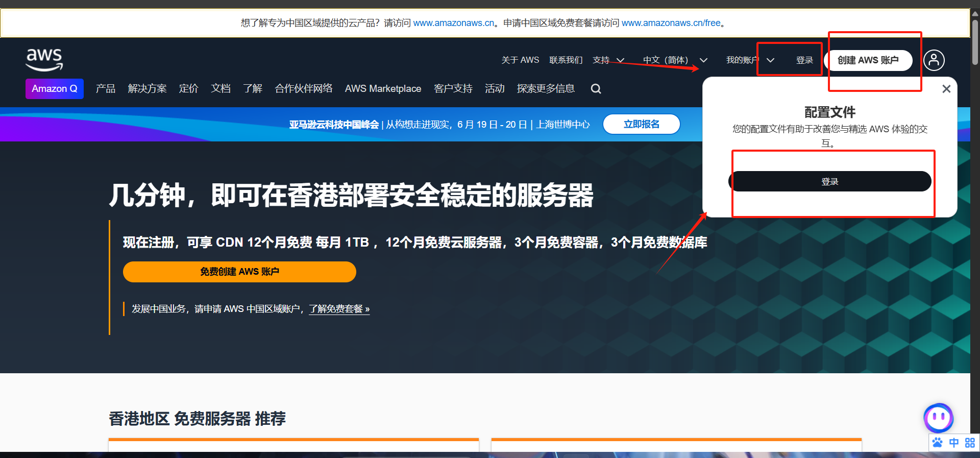Screen dimensions: 980x458
Task: Open the www.amazonaws.cn/free link
Action: (671, 23)
